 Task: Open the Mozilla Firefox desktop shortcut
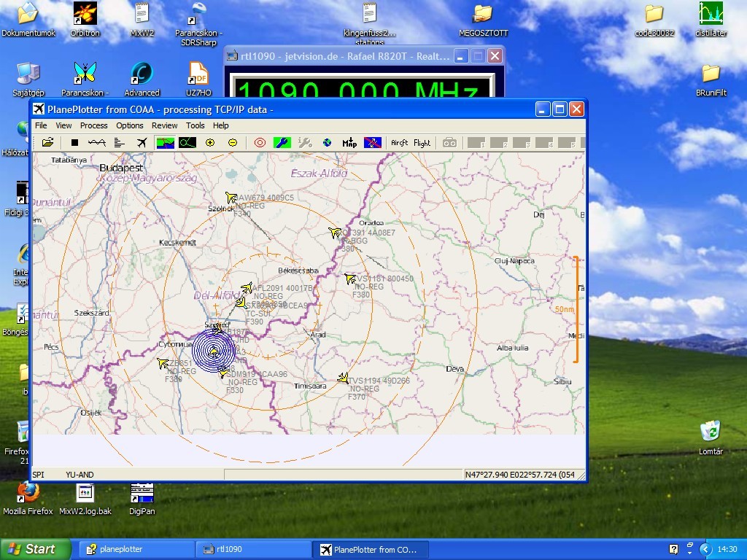tap(28, 499)
